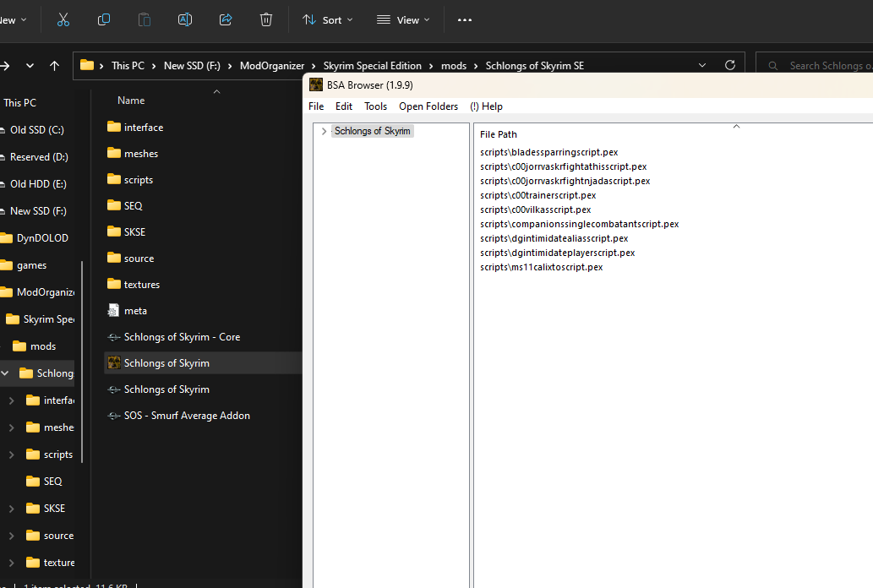Screen dimensions: 873x588
Task: Click the Up arrow navigation button
Action: [54, 66]
